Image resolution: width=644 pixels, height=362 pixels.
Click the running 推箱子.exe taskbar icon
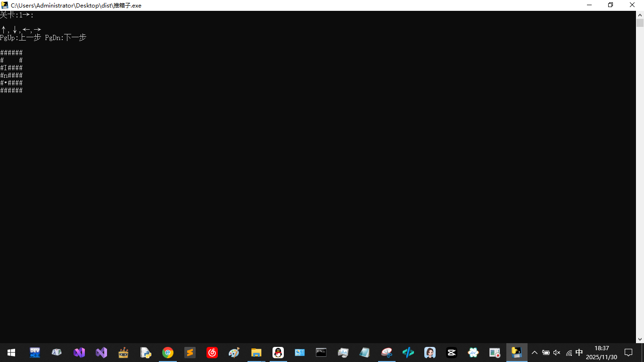click(x=517, y=353)
